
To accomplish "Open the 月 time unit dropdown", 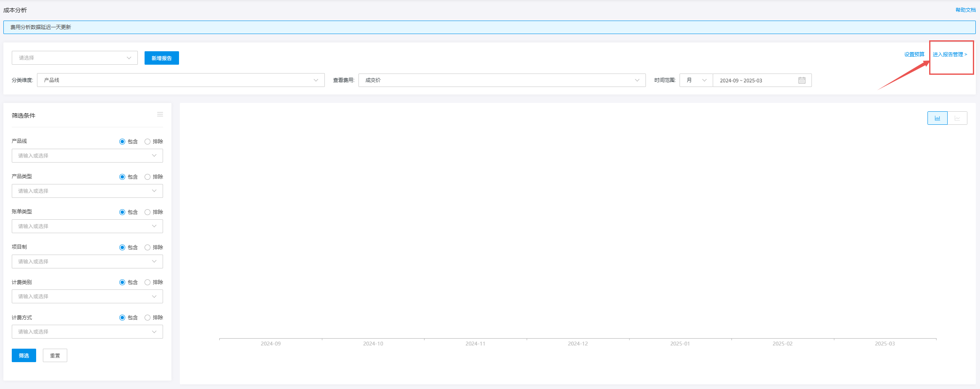I will coord(696,80).
